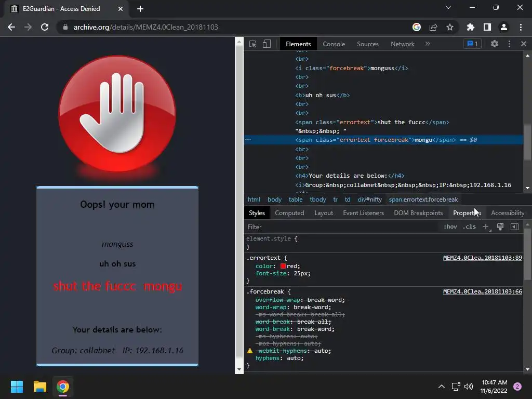
Task: Select the b 'uh oh sus' DOM node
Action: point(322,96)
